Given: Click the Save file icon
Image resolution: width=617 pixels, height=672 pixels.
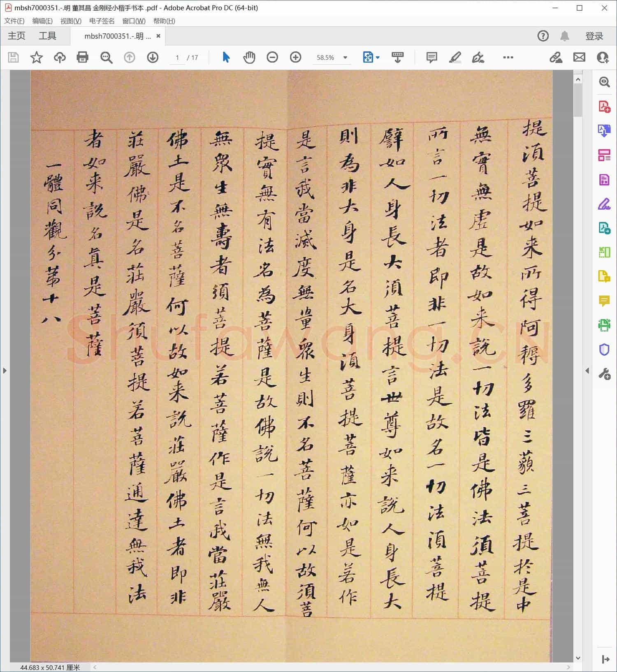Looking at the screenshot, I should (x=14, y=57).
